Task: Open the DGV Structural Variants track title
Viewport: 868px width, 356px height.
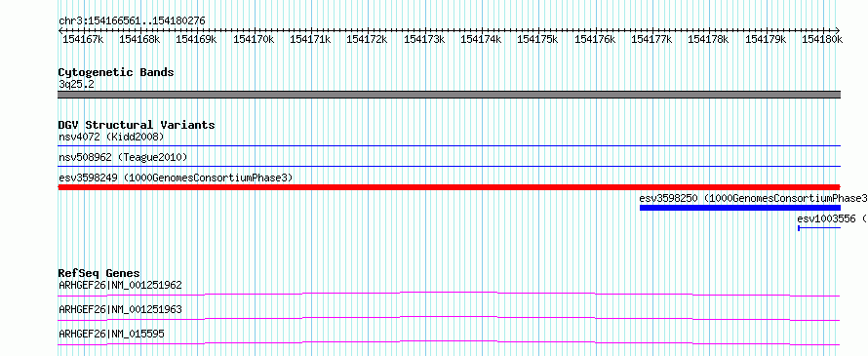Action: [137, 125]
